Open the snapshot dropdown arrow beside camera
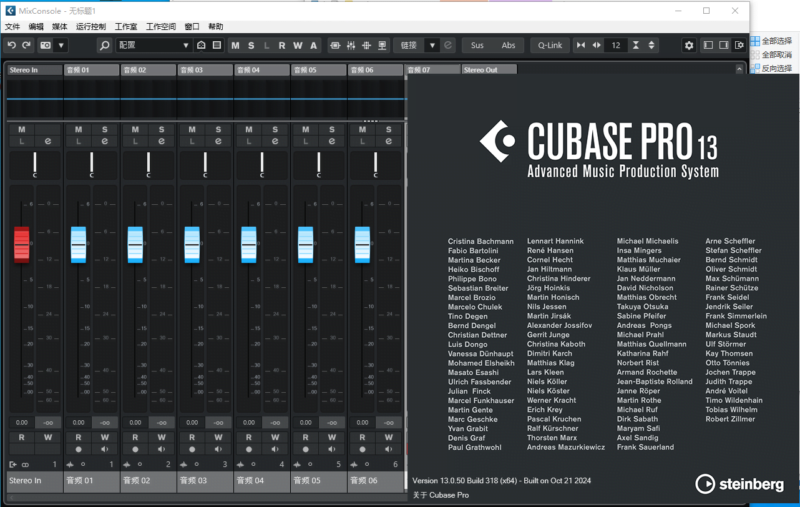This screenshot has width=800, height=507. [61, 45]
